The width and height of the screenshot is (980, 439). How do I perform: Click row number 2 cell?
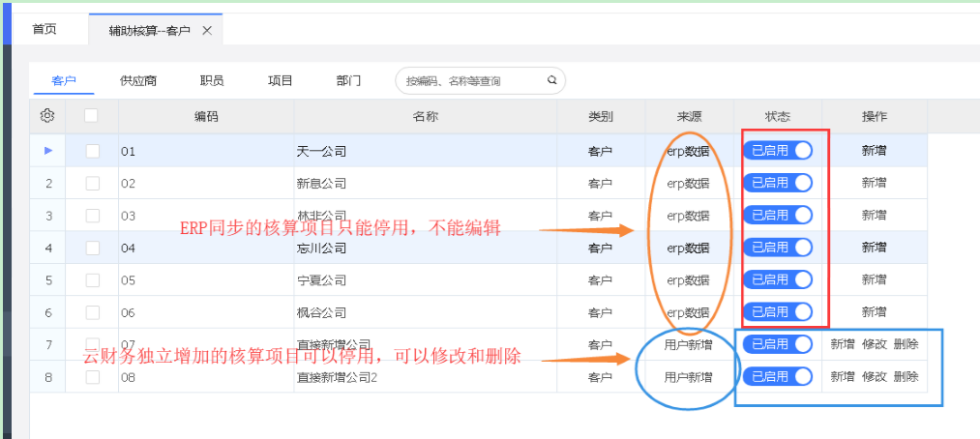[48, 183]
